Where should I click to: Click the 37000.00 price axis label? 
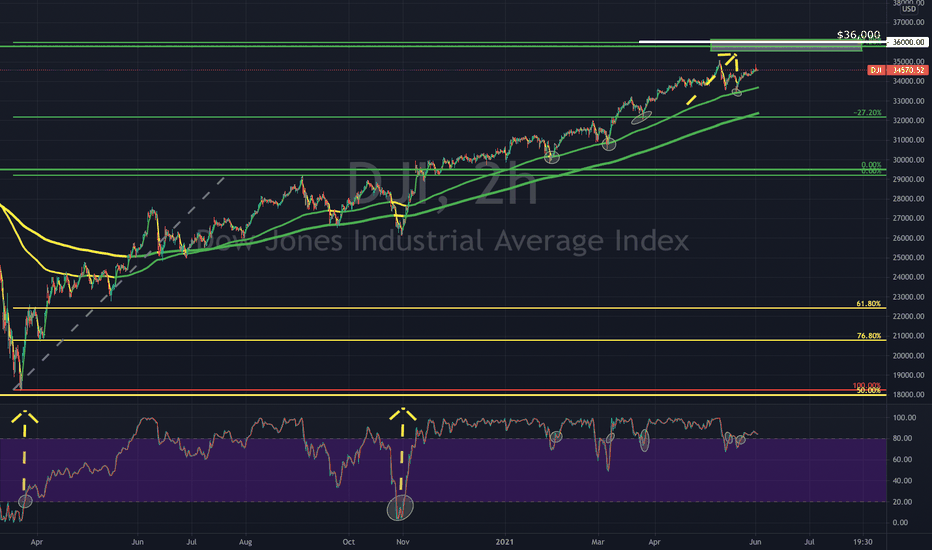pos(909,23)
